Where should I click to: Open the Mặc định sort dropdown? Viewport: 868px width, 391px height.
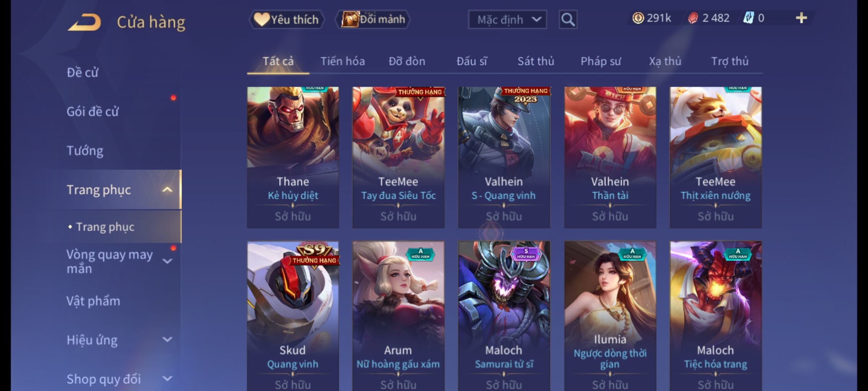[507, 20]
